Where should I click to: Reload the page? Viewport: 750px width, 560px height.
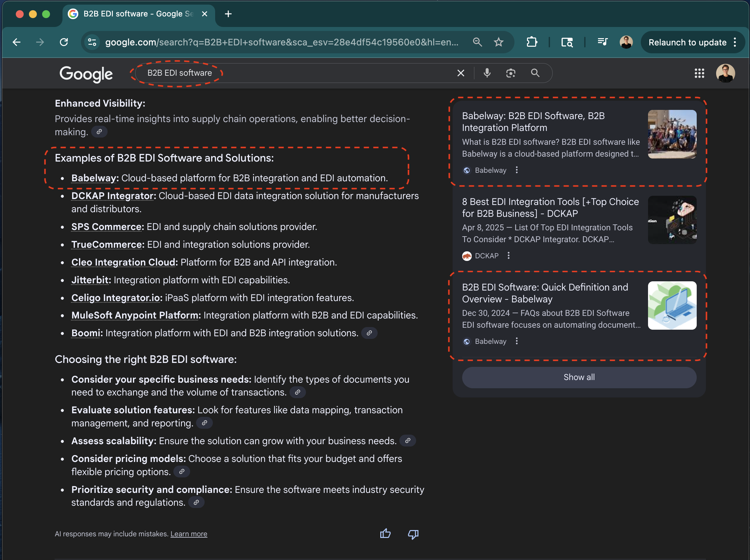click(64, 42)
